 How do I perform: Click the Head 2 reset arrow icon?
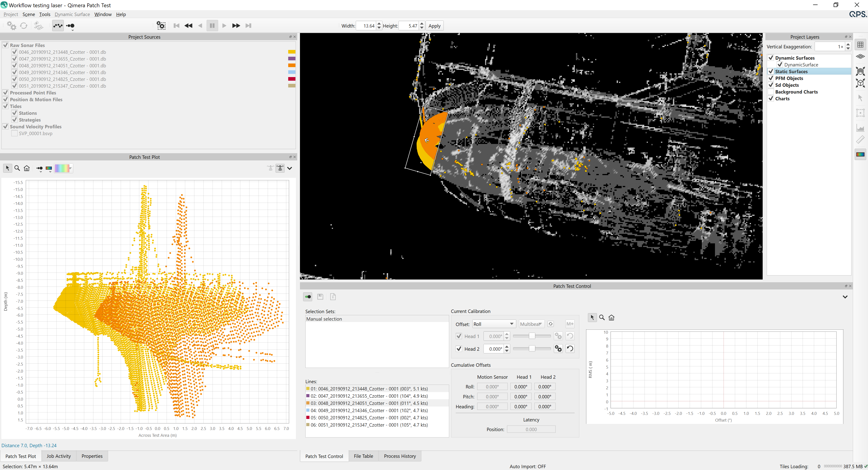(x=570, y=349)
